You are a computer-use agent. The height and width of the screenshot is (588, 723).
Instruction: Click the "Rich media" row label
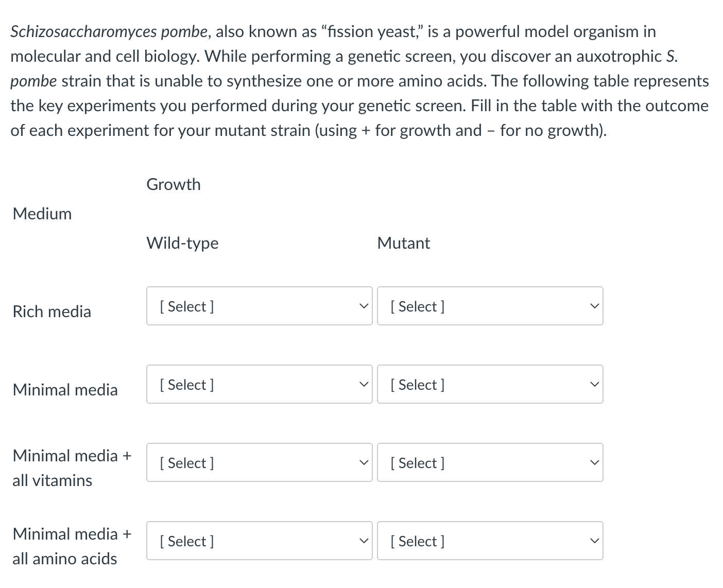point(51,312)
